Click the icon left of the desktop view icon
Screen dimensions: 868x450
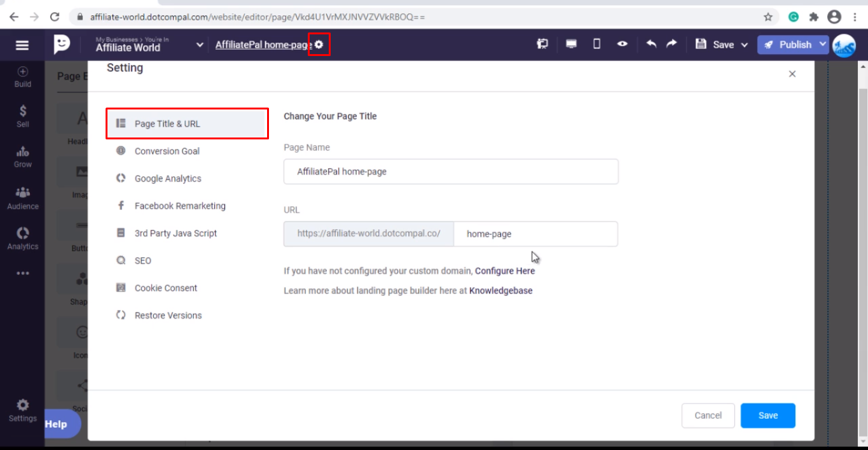[542, 44]
